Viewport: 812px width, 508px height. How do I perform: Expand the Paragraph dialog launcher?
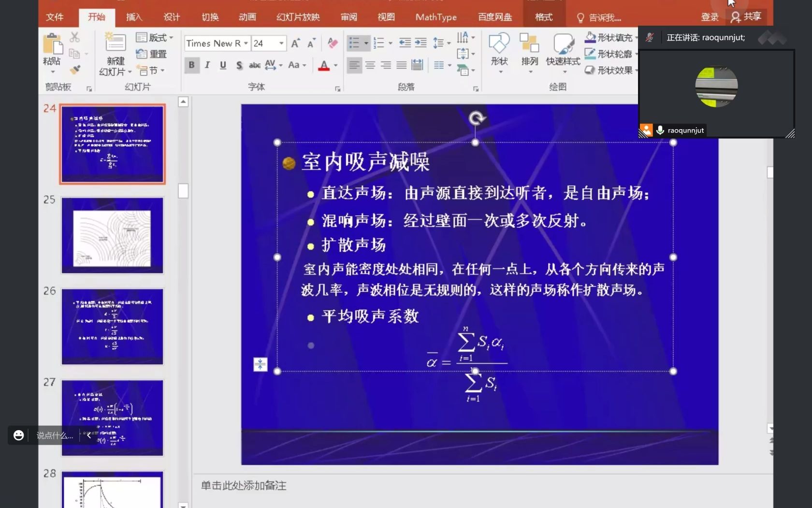point(476,89)
